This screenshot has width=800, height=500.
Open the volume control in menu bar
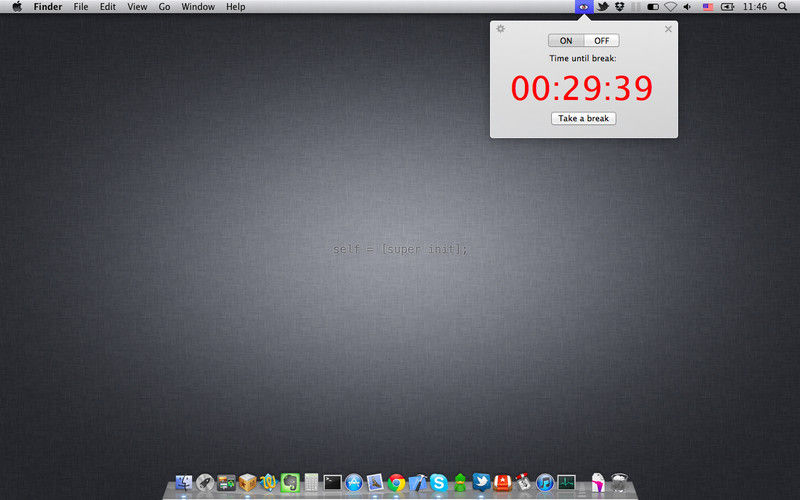point(687,7)
